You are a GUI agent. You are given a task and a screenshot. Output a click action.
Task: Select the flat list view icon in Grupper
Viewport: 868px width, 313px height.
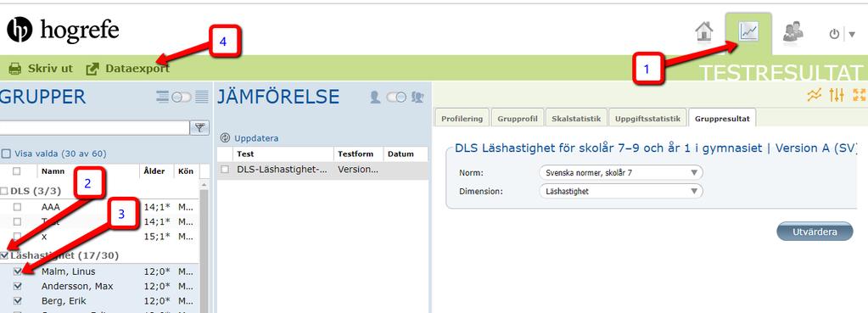[201, 98]
